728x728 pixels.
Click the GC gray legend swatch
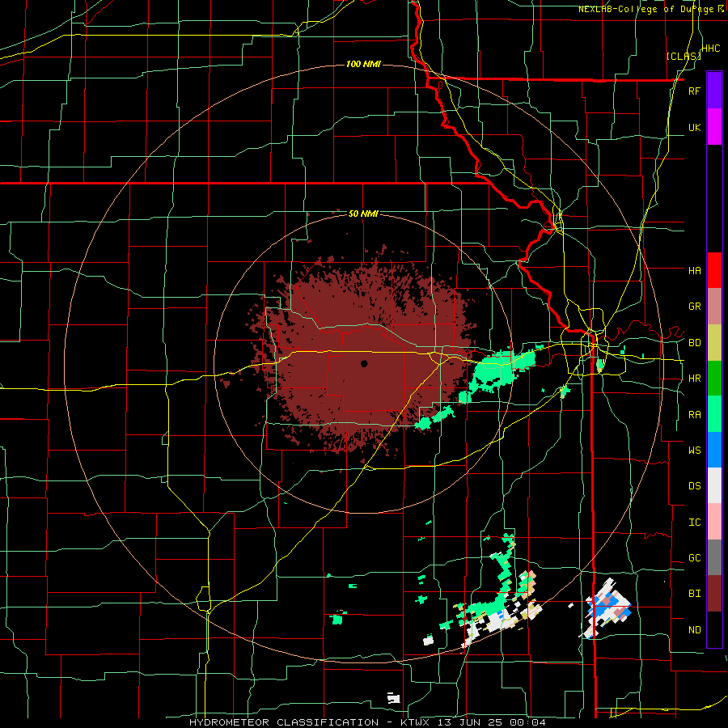pos(714,557)
